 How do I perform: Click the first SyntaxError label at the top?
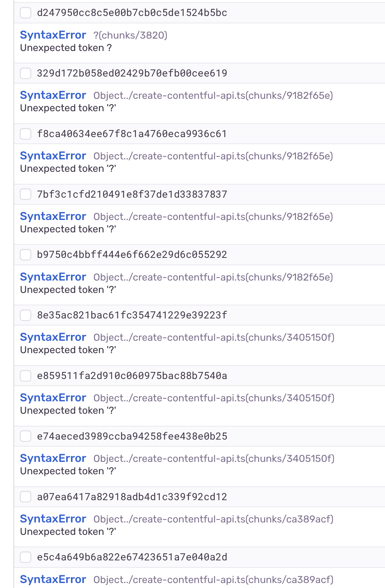(53, 35)
